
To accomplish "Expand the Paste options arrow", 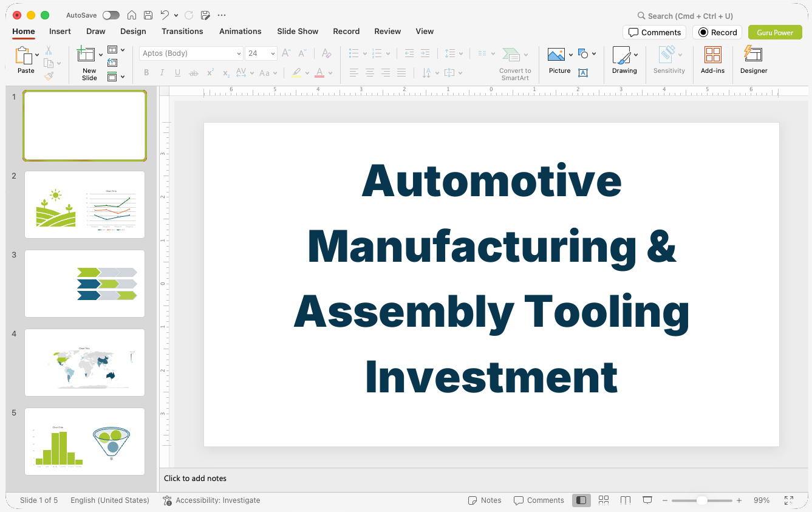I will [x=38, y=55].
